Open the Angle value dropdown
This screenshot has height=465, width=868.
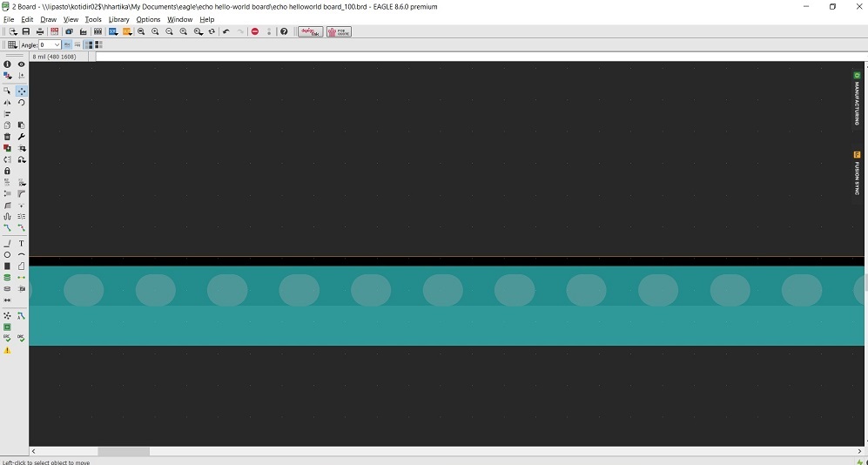(x=57, y=44)
